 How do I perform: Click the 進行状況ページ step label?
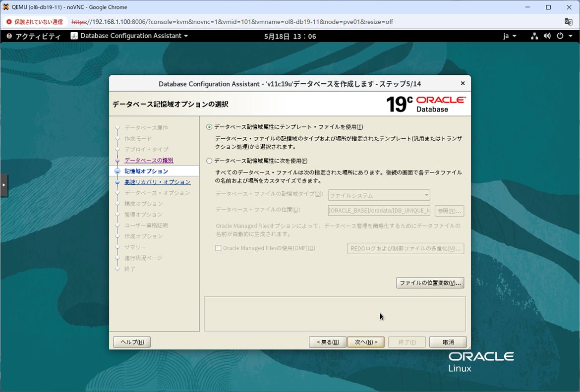143,258
